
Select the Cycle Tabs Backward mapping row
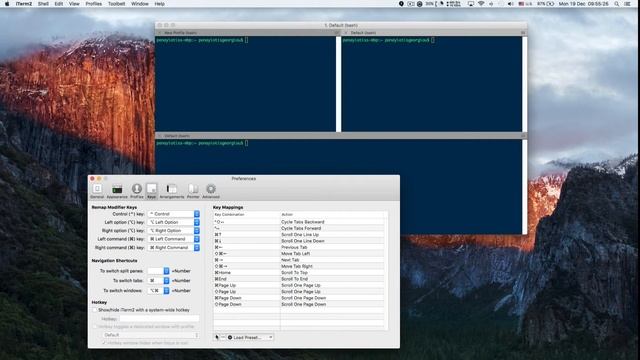[x=300, y=222]
